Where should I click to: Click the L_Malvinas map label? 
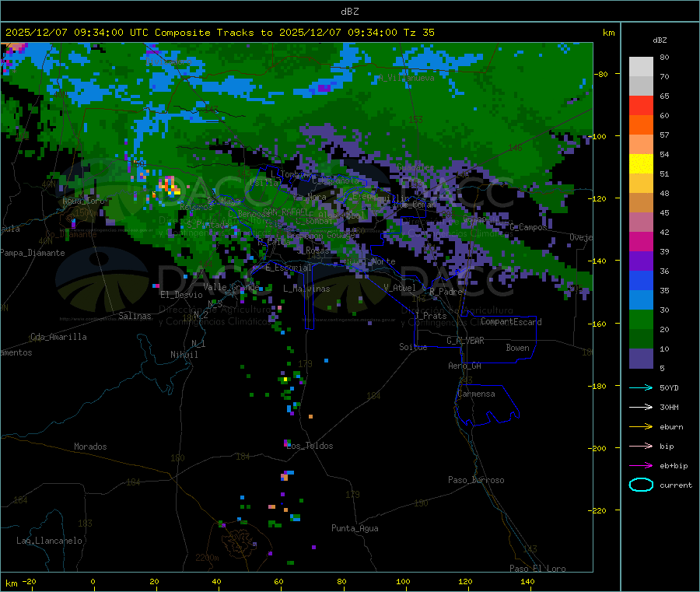306,289
